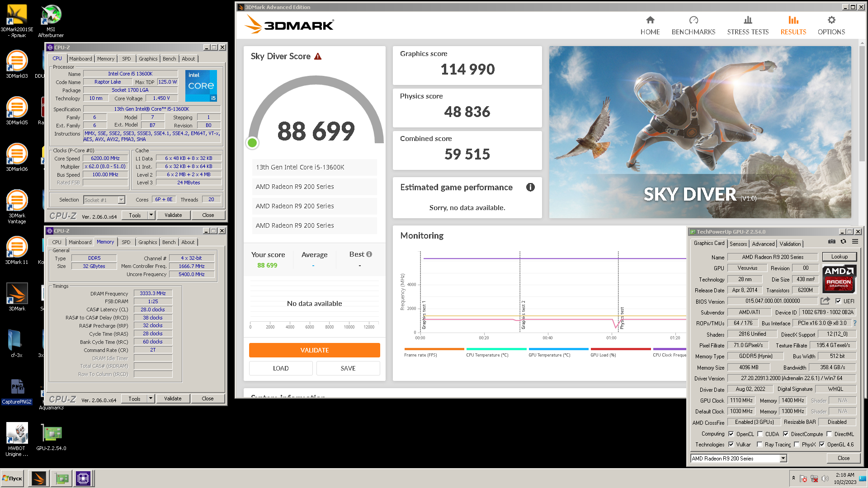Open the GPU selection dropdown in GPU-Z
Screen dimensions: 868x488
[x=783, y=459]
